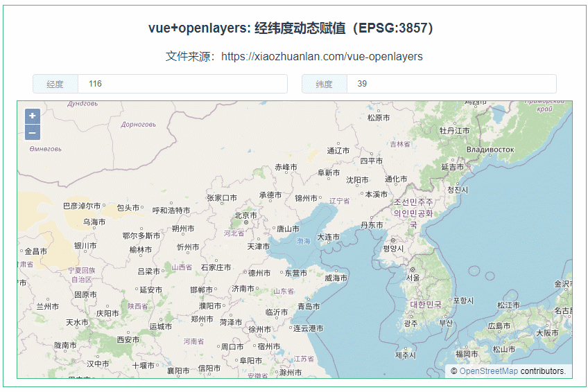Click the Дорноговь region label
The width and height of the screenshot is (588, 392).
pos(139,125)
